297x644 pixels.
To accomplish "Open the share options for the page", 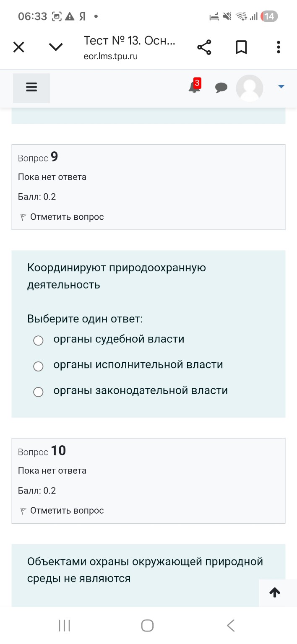I will pyautogui.click(x=204, y=47).
